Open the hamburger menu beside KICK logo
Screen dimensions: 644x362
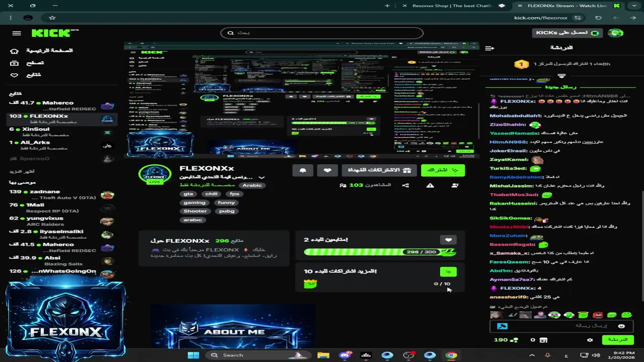pyautogui.click(x=17, y=33)
